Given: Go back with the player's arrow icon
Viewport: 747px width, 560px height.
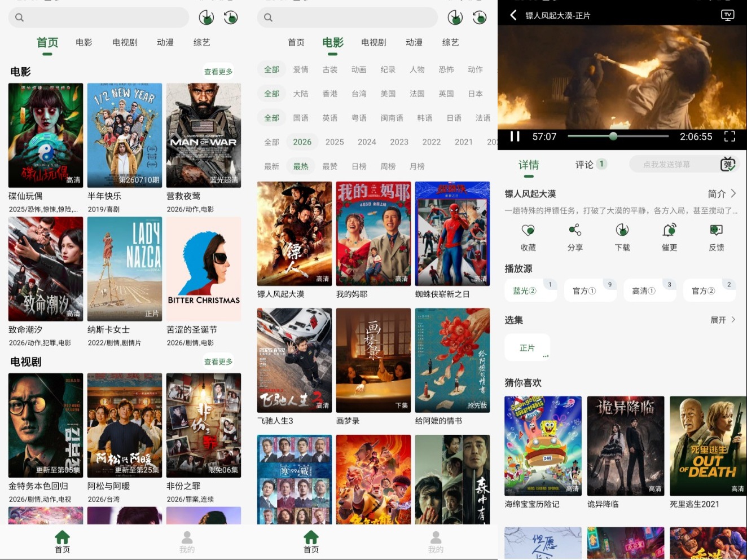Looking at the screenshot, I should tap(513, 15).
